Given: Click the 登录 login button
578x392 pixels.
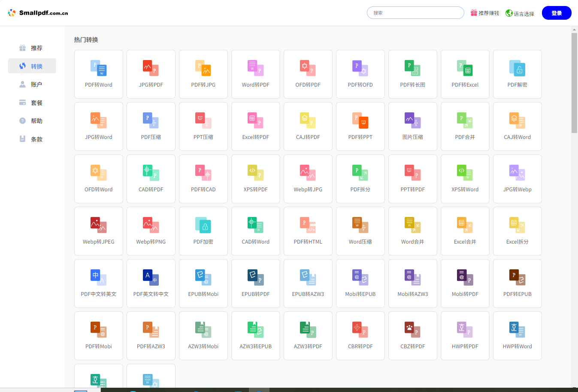Looking at the screenshot, I should point(556,13).
